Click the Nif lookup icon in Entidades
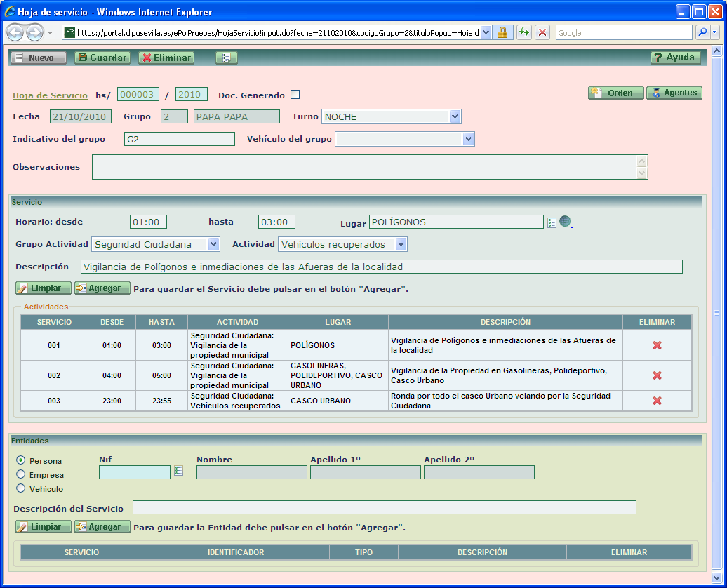 pos(178,471)
